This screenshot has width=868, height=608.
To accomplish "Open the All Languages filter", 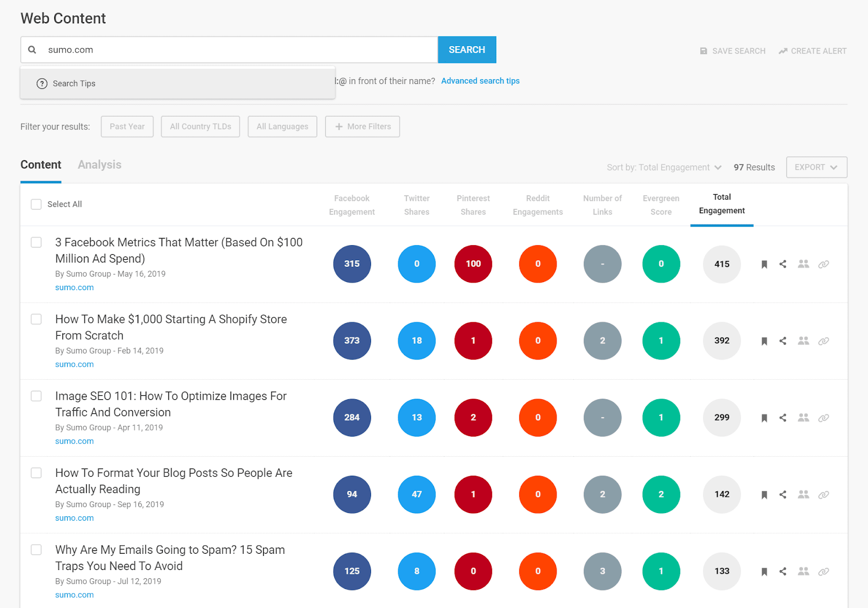I will click(282, 126).
